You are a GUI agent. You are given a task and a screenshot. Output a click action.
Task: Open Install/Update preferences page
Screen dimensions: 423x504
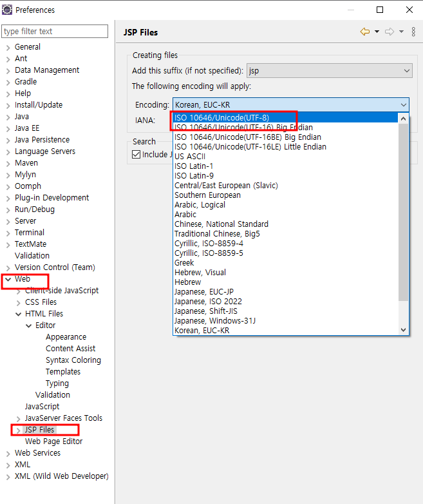[39, 105]
